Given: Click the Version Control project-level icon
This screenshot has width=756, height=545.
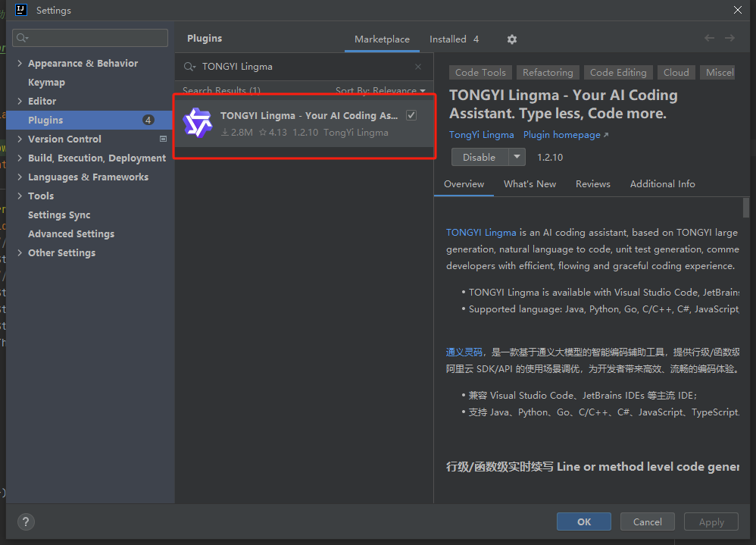Looking at the screenshot, I should pos(163,139).
